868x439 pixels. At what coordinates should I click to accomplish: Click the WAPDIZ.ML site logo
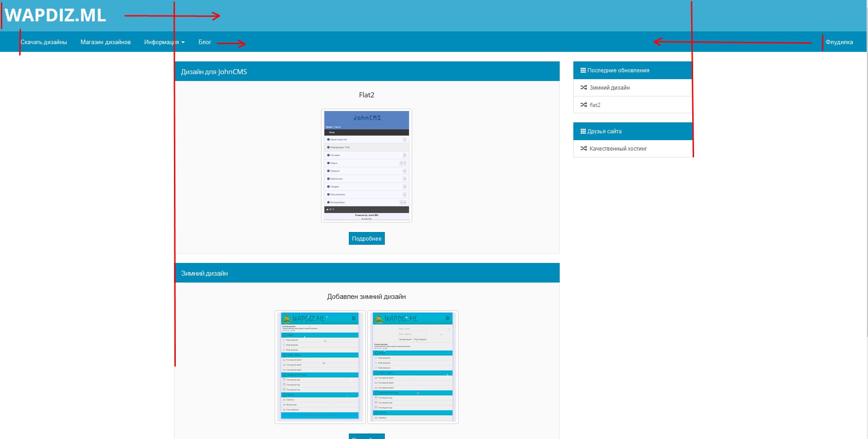[x=56, y=15]
